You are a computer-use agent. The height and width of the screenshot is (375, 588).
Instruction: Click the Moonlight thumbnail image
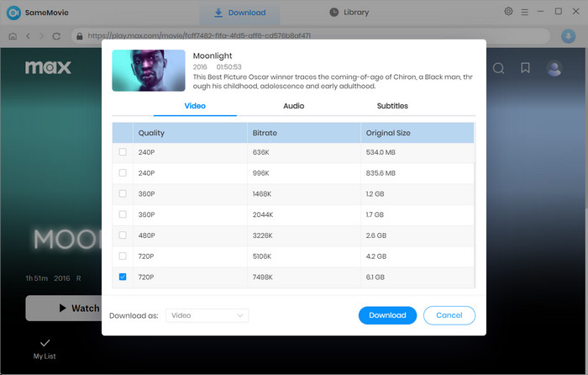click(149, 70)
